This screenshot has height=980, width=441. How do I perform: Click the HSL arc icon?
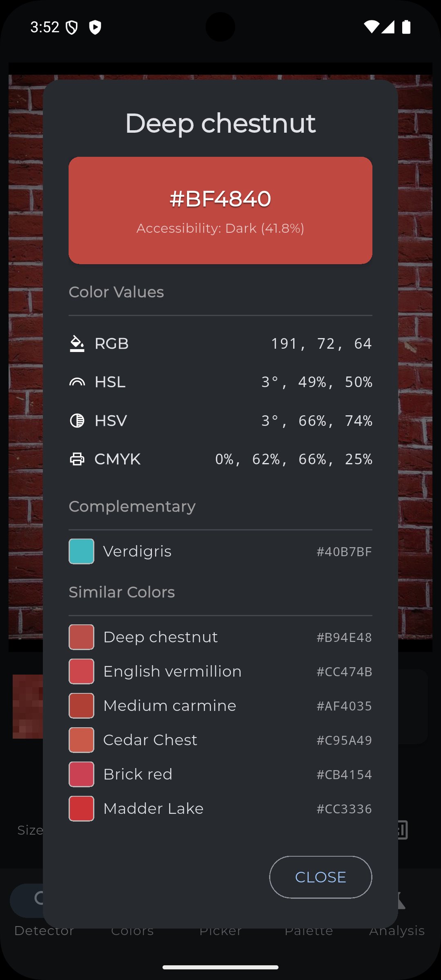[x=77, y=382]
